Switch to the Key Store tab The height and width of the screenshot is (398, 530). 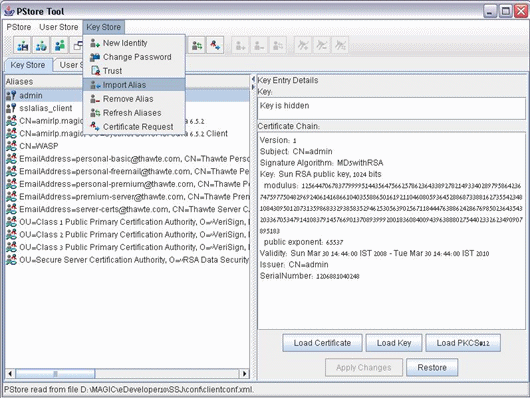click(28, 65)
